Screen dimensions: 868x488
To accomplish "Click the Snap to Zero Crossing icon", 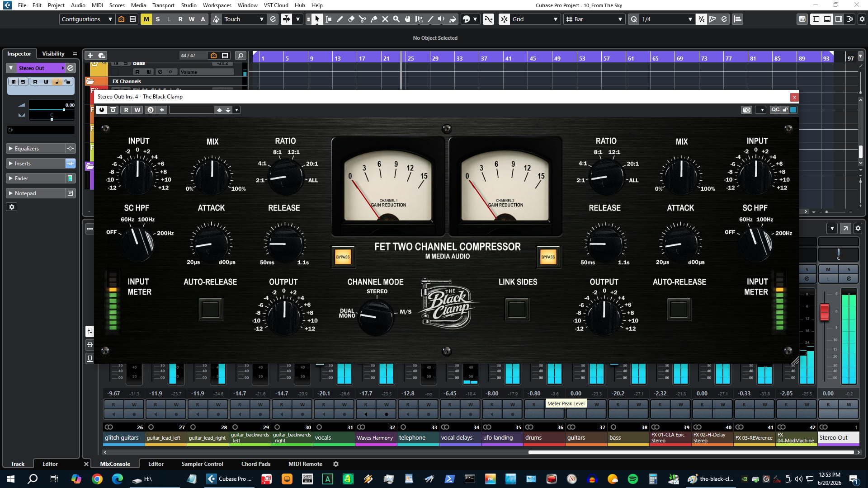I will (x=488, y=19).
